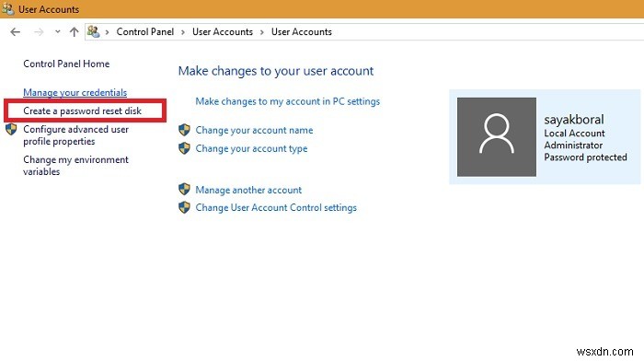Select Control Panel in the breadcrumb
The width and height of the screenshot is (644, 361).
tap(145, 31)
